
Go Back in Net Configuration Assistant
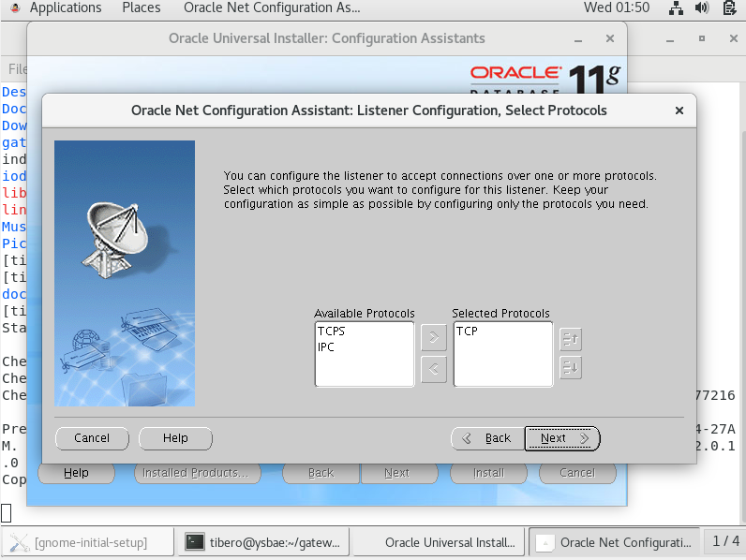pyautogui.click(x=488, y=438)
